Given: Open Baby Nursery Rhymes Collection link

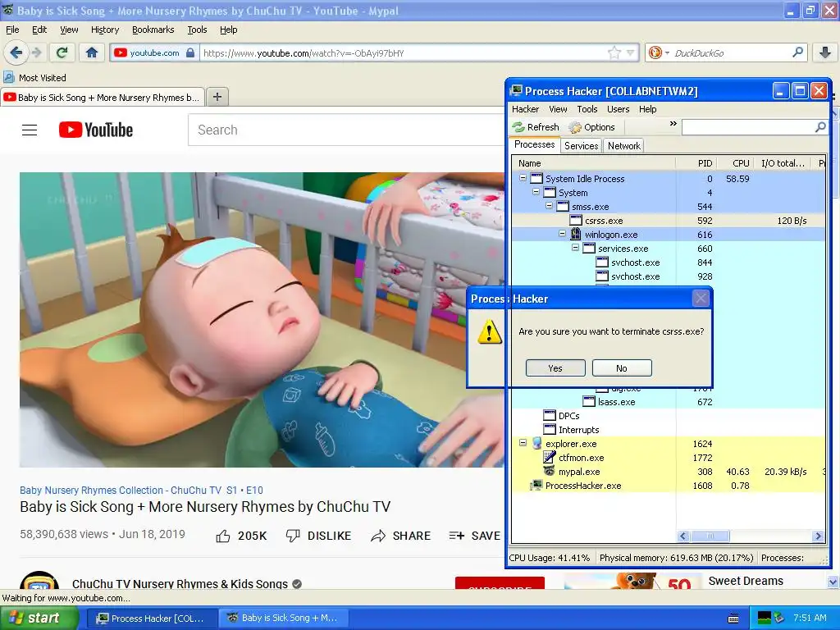Looking at the screenshot, I should tap(121, 491).
